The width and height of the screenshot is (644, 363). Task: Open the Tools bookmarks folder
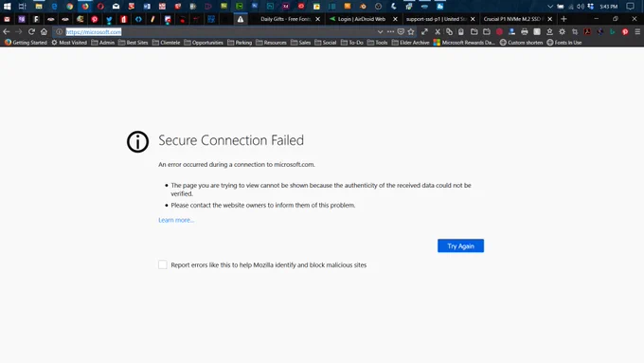point(378,43)
